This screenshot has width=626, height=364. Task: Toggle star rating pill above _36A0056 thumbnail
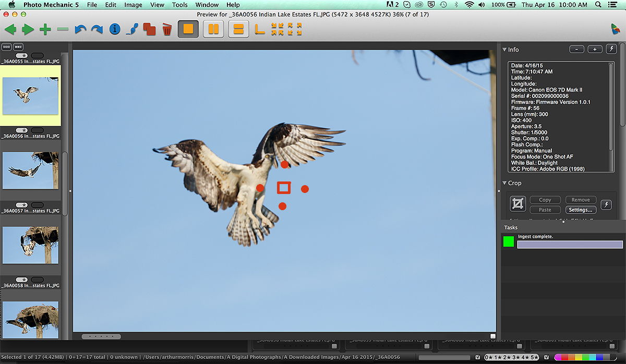[x=22, y=130]
